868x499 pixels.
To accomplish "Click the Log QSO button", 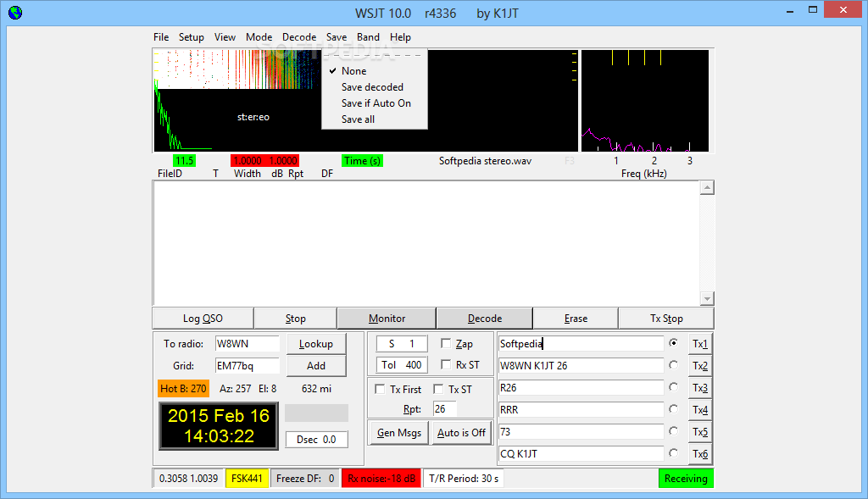I will [203, 318].
